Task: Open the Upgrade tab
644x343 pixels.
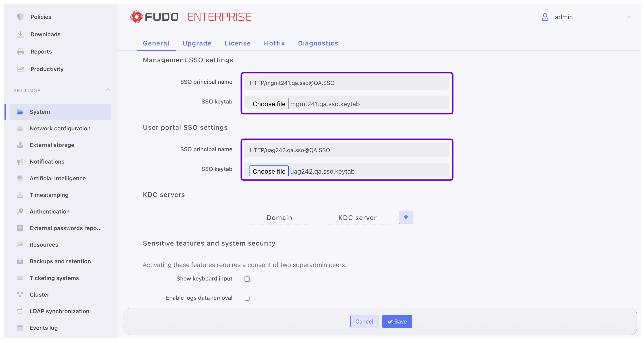Action: (197, 43)
